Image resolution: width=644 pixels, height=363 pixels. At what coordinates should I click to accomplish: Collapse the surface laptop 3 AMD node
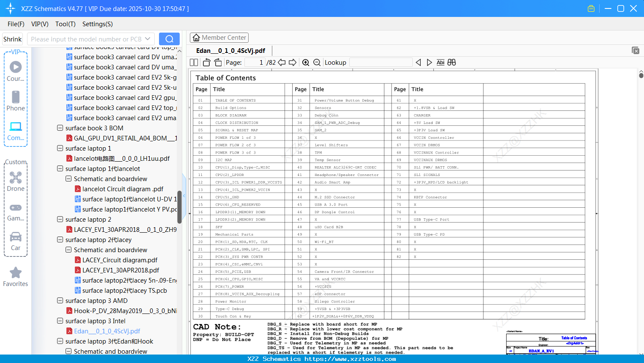pos(60,300)
